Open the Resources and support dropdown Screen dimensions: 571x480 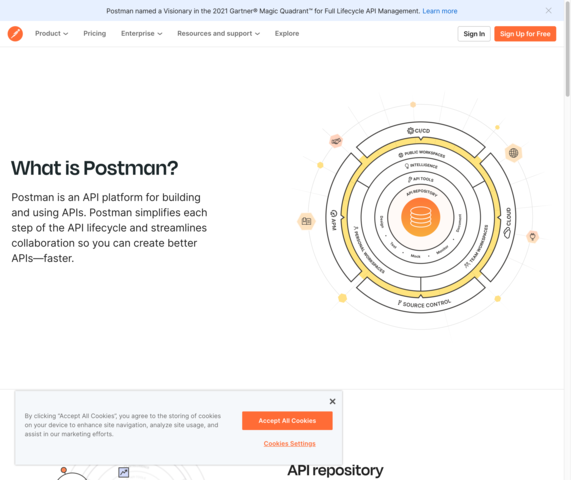[x=218, y=34]
